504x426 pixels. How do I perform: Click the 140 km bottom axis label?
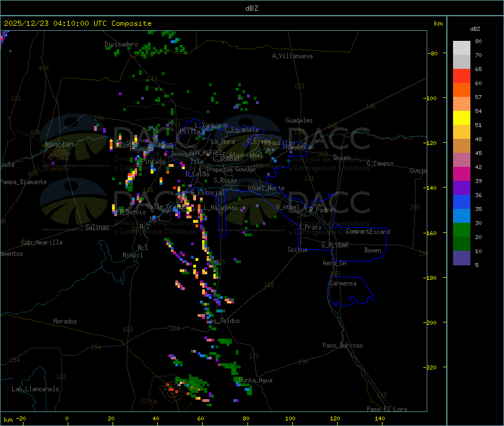tap(380, 418)
